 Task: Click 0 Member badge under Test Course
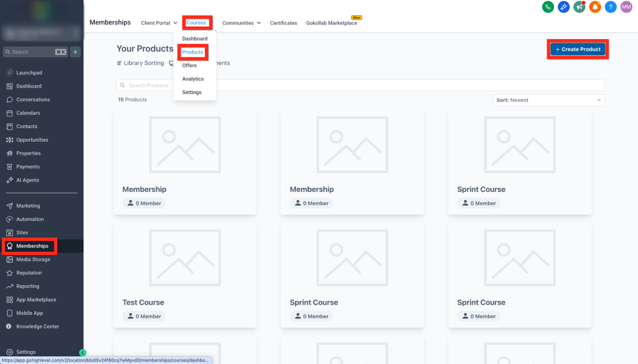coord(144,316)
